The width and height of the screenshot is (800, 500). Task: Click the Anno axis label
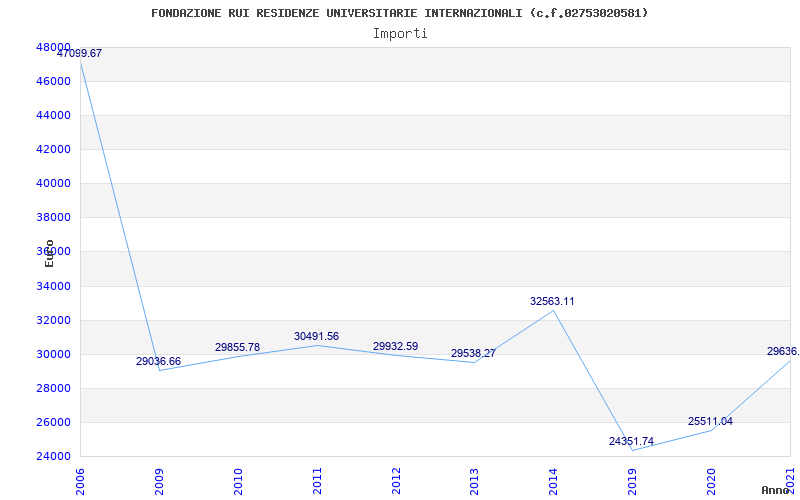(776, 490)
